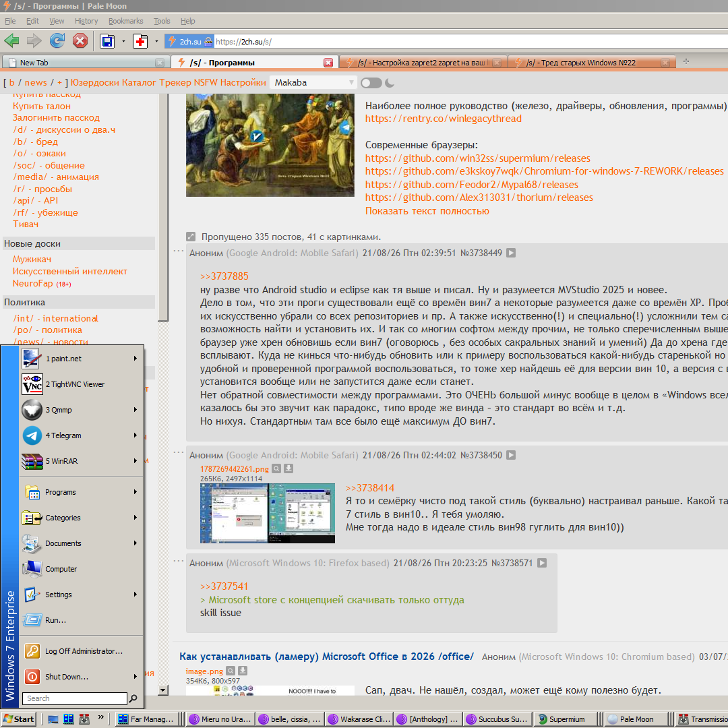Close the /s/ - Программы tab

[328, 63]
